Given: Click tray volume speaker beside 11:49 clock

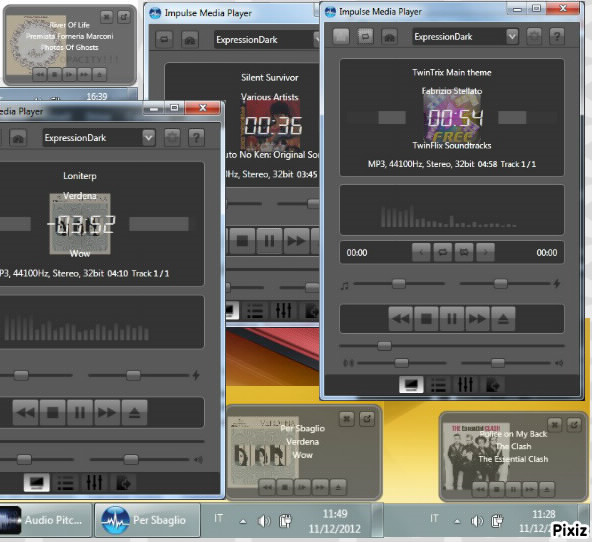Looking at the screenshot, I should coord(264,521).
